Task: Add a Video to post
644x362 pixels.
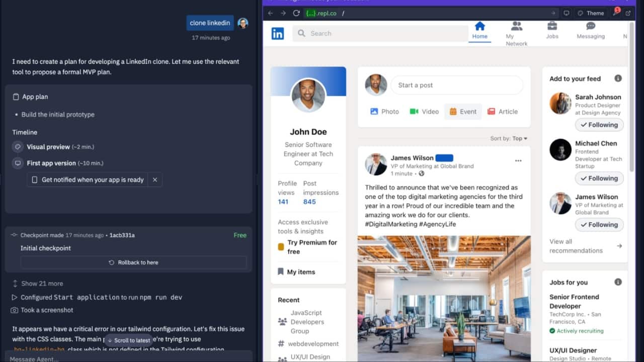Action: [x=424, y=112]
